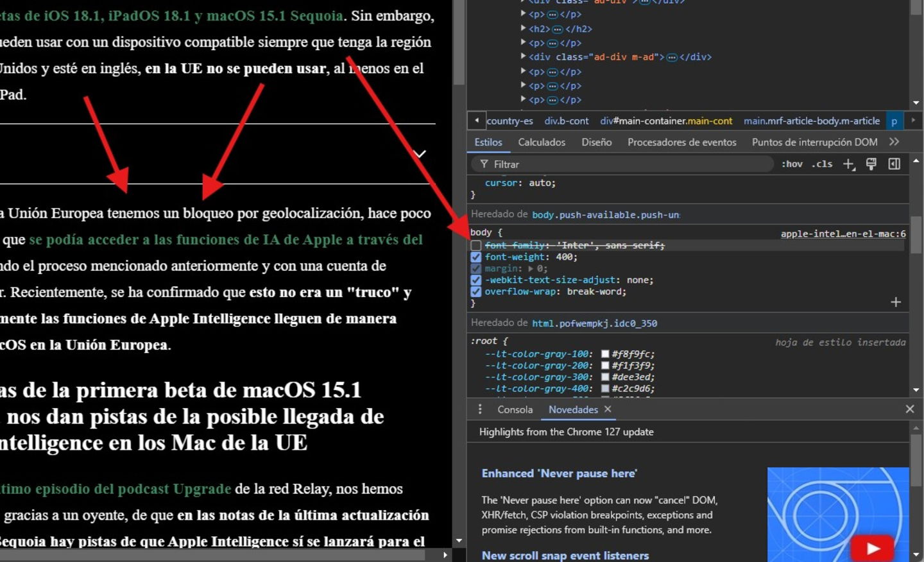
Task: Expand the div class="ad-div m-ad" node
Action: point(524,56)
